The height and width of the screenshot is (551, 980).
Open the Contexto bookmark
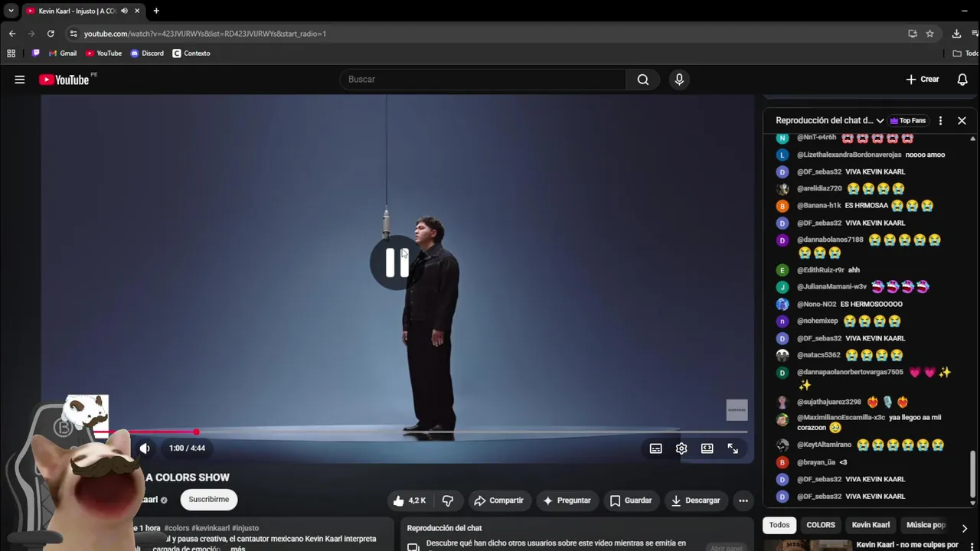[x=191, y=54]
